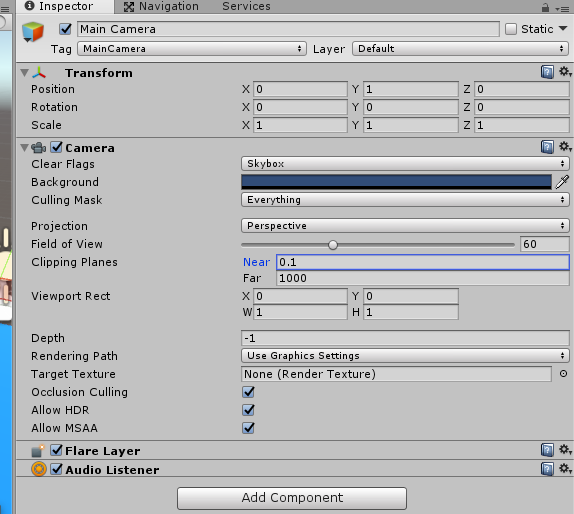Toggle the Inspector lock icon

click(x=545, y=7)
